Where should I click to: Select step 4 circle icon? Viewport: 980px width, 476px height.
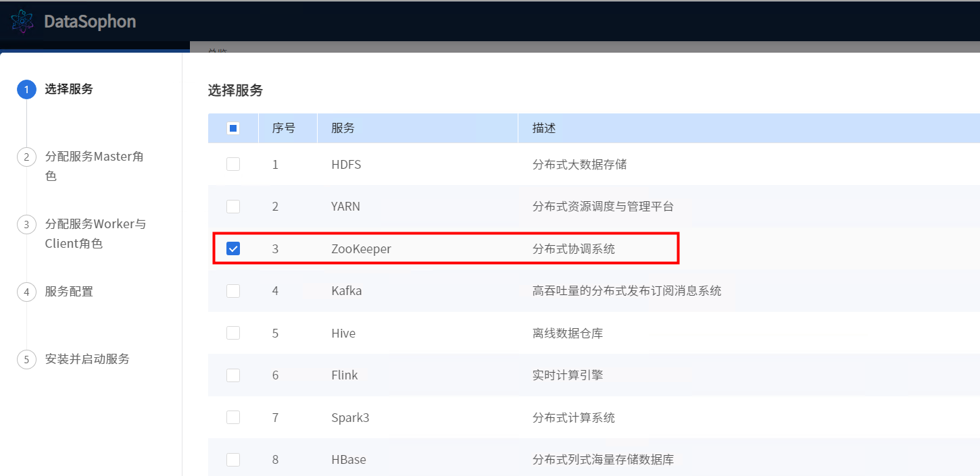click(26, 292)
